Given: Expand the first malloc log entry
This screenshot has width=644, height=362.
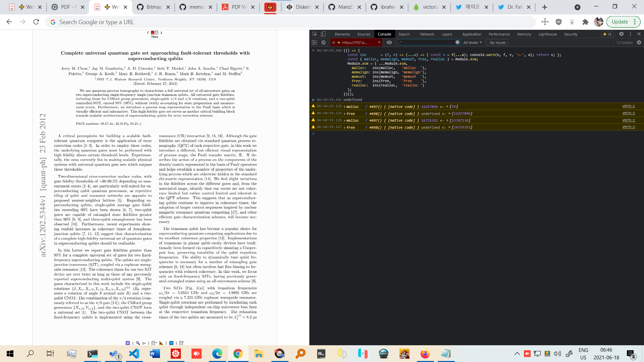Looking at the screenshot, I should [x=345, y=107].
